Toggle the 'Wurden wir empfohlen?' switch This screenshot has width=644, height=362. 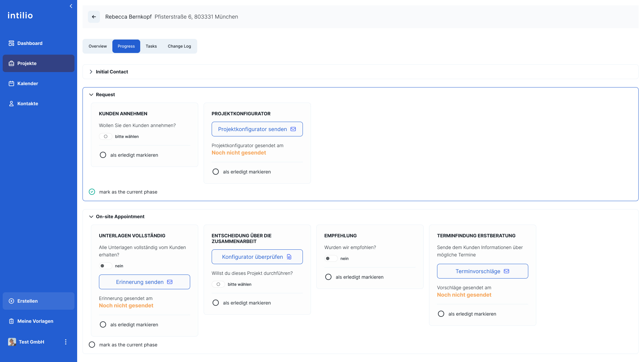point(331,258)
